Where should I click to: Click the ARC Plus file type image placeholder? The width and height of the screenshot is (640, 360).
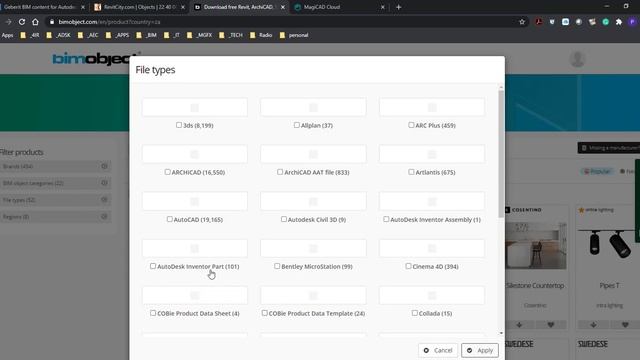[432, 107]
